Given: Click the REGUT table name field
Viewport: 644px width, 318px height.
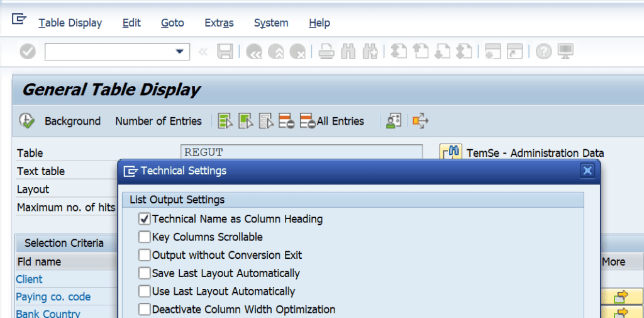Looking at the screenshot, I should point(301,152).
